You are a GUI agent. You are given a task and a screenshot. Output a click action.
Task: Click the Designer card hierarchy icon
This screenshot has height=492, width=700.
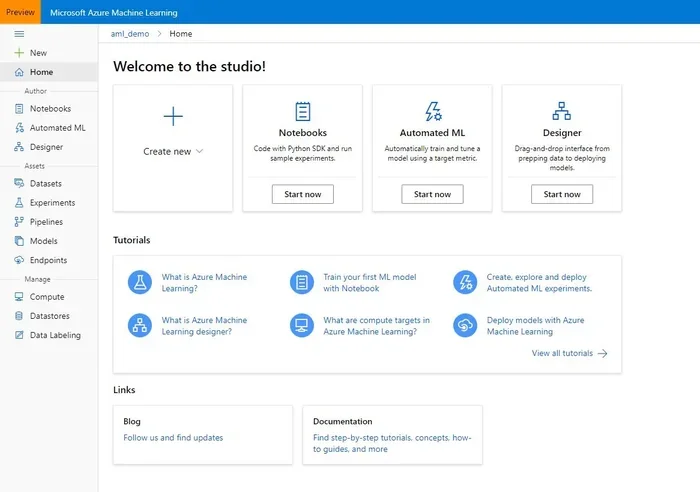click(x=562, y=111)
